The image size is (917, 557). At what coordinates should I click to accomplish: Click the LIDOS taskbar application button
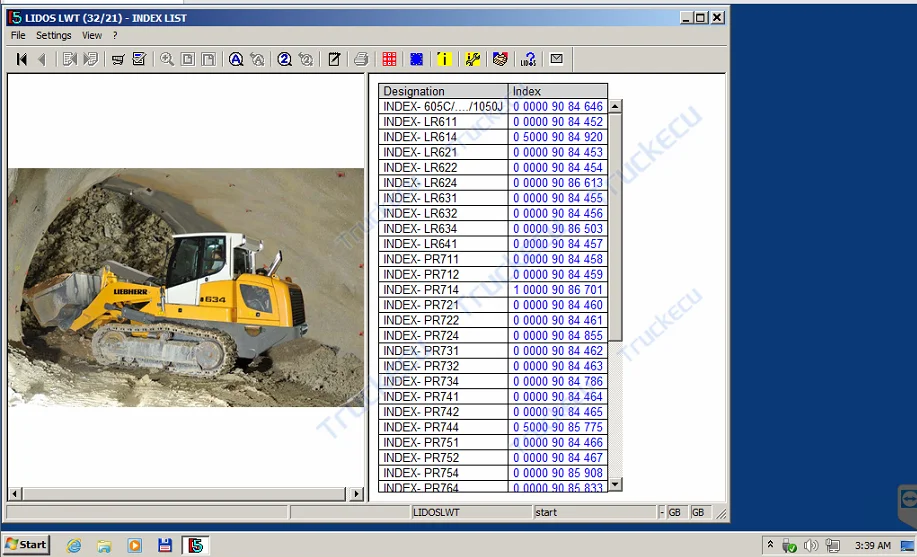[195, 545]
